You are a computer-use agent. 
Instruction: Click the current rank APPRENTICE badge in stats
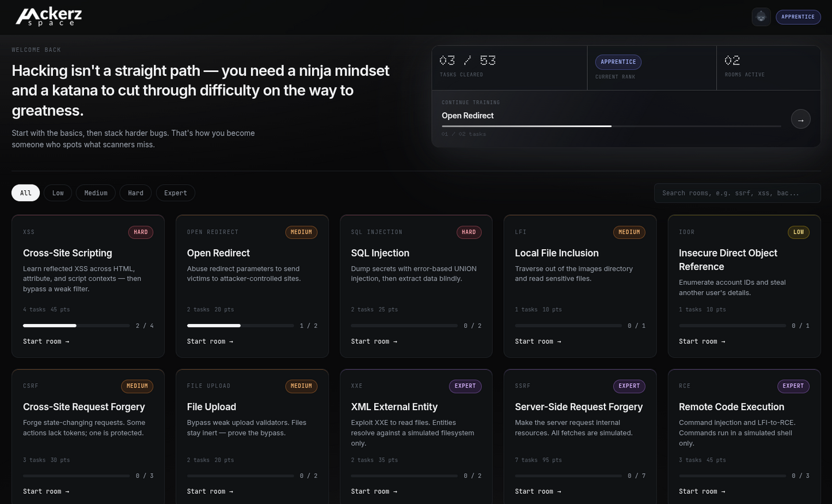[618, 62]
